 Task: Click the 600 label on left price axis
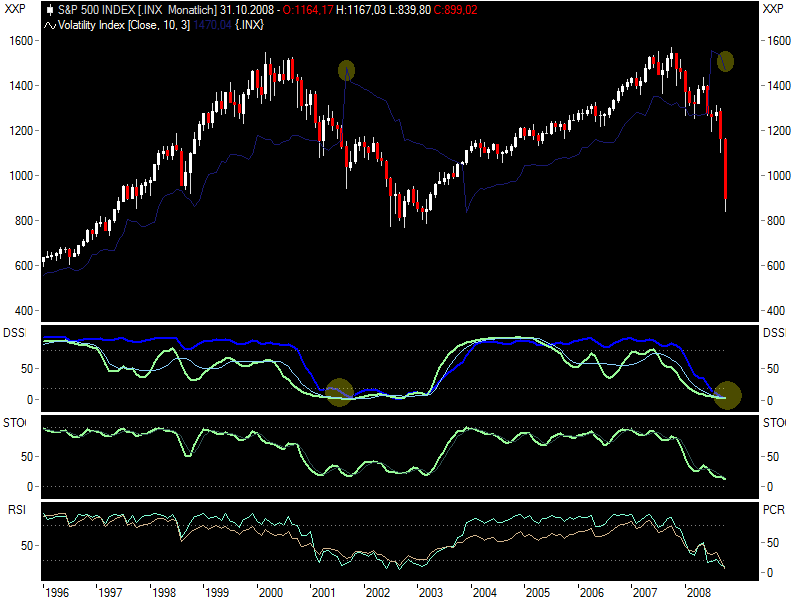[x=24, y=265]
